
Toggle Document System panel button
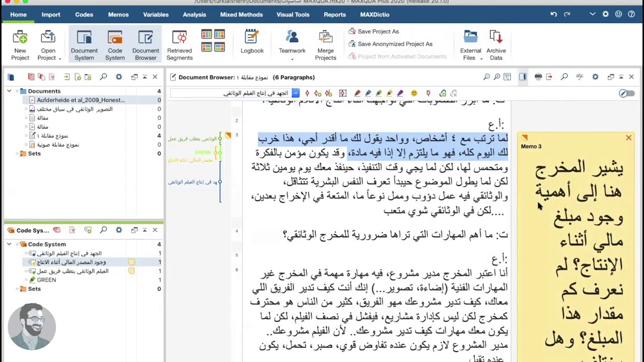point(84,45)
